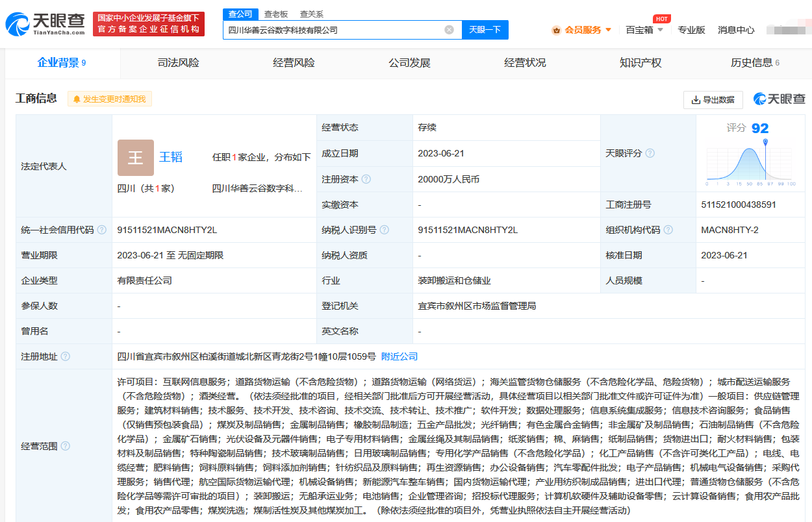Image resolution: width=812 pixels, height=522 pixels.
Task: Click the 四川（共1家）text
Action: click(146, 188)
